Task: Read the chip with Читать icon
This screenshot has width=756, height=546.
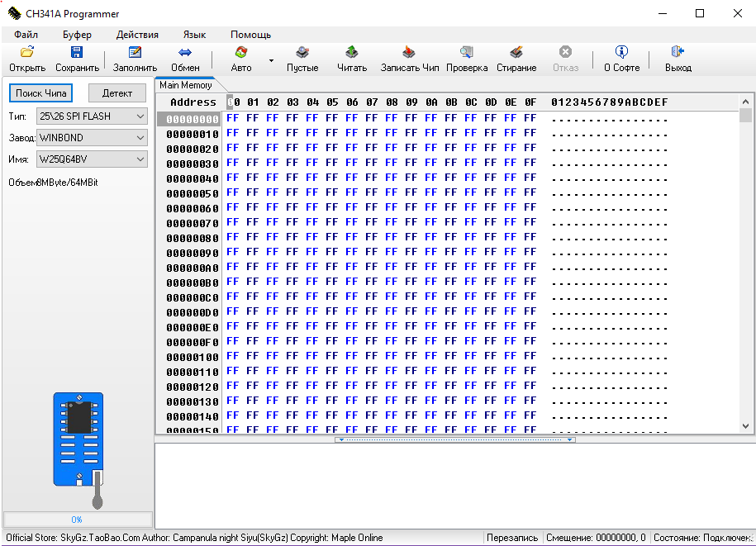Action: pyautogui.click(x=352, y=53)
